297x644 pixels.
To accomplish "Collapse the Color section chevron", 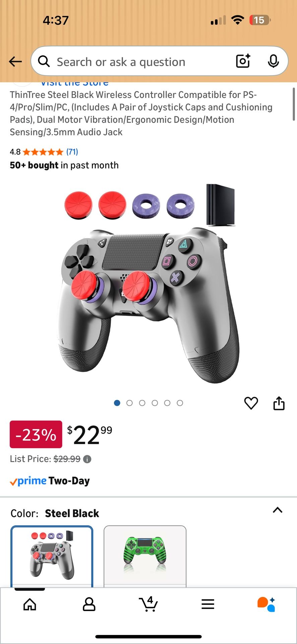I will [x=278, y=510].
